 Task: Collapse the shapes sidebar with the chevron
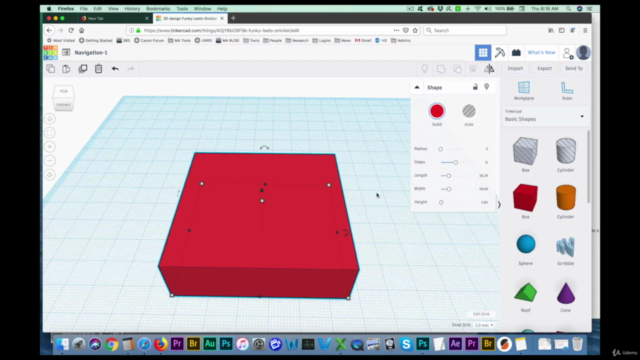(x=499, y=205)
